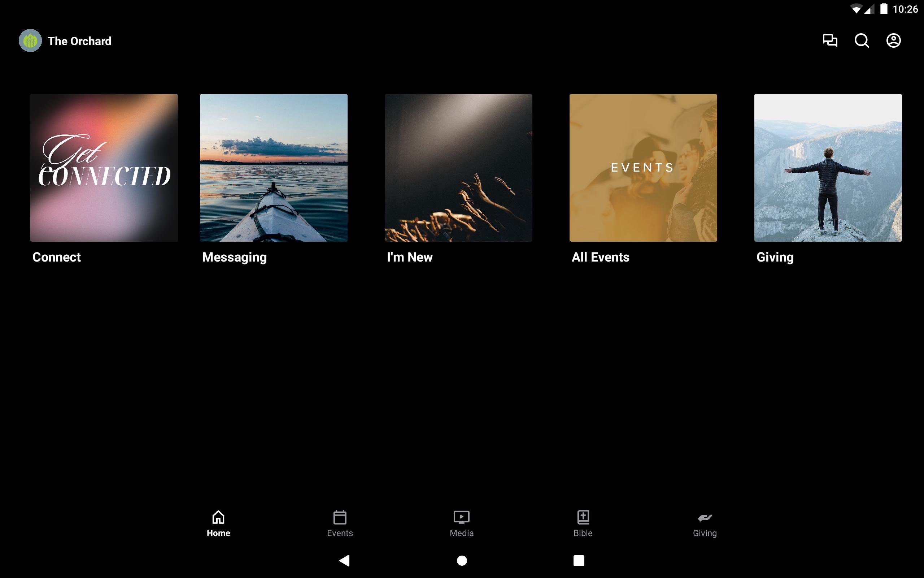Tap the 10:26 clock in status bar
The height and width of the screenshot is (578, 924).
click(x=905, y=9)
